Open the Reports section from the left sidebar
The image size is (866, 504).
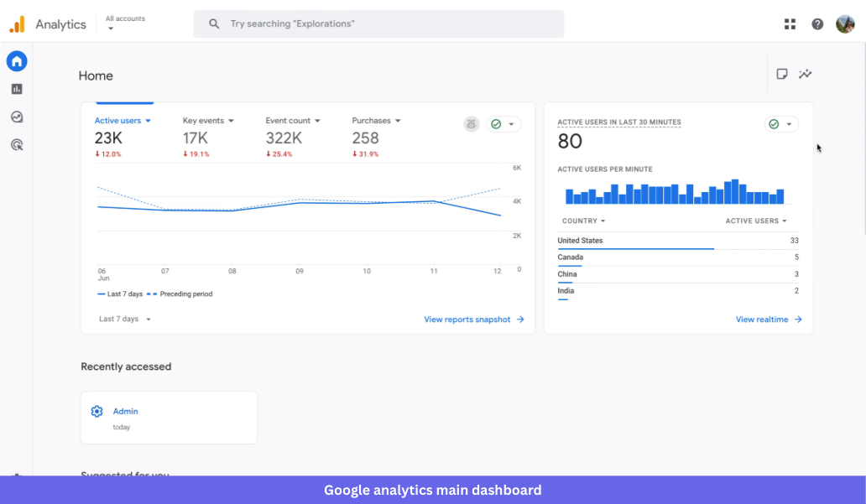pos(17,88)
